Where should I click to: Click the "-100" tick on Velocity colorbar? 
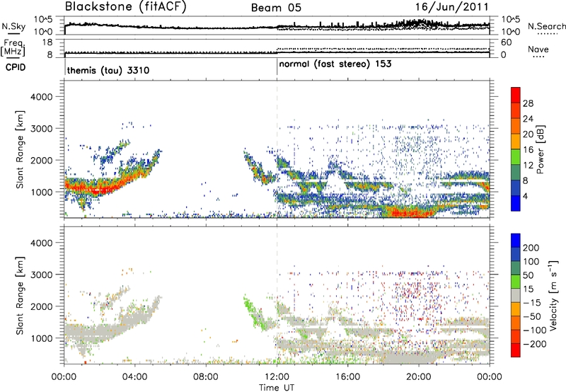pos(535,330)
